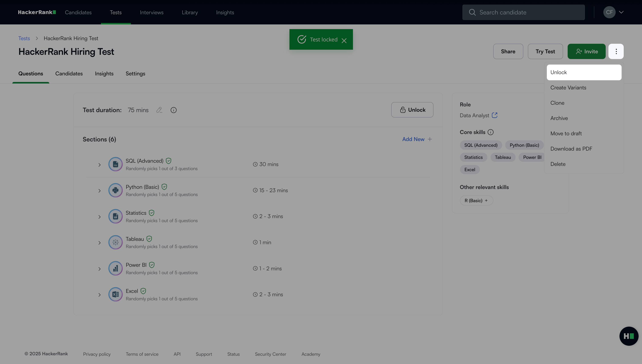Open the Data Analyst role external link icon
This screenshot has width=642, height=364.
[x=494, y=115]
